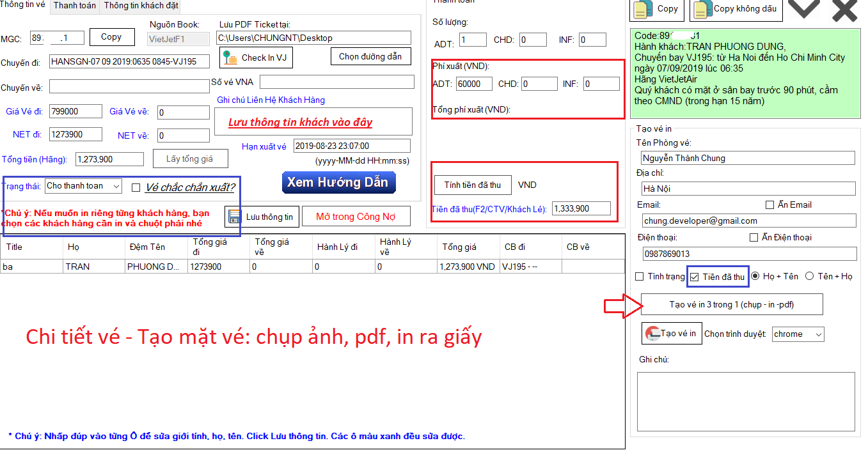Switch to the Thanh toán tab
The width and height of the screenshot is (868, 457).
point(75,6)
